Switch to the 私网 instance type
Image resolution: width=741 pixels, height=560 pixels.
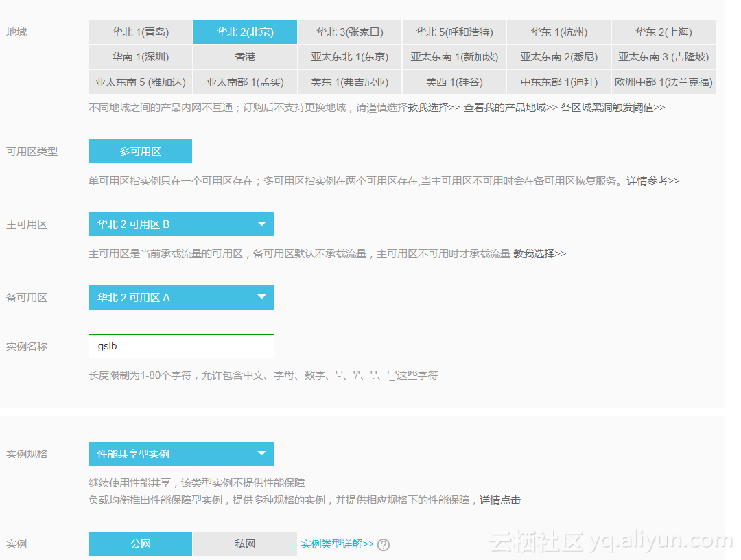click(245, 544)
